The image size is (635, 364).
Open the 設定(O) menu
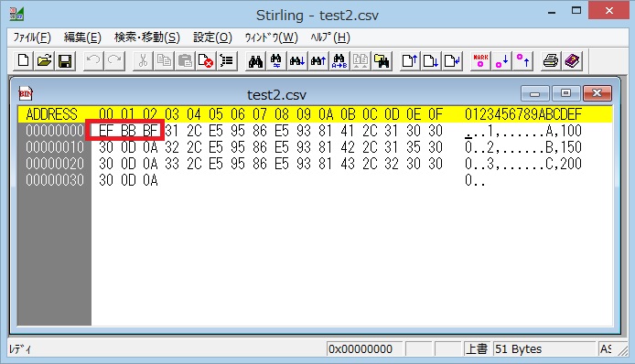pos(212,37)
